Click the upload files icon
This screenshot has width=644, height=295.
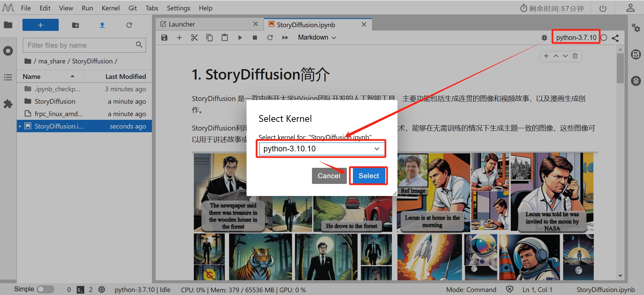click(x=102, y=25)
